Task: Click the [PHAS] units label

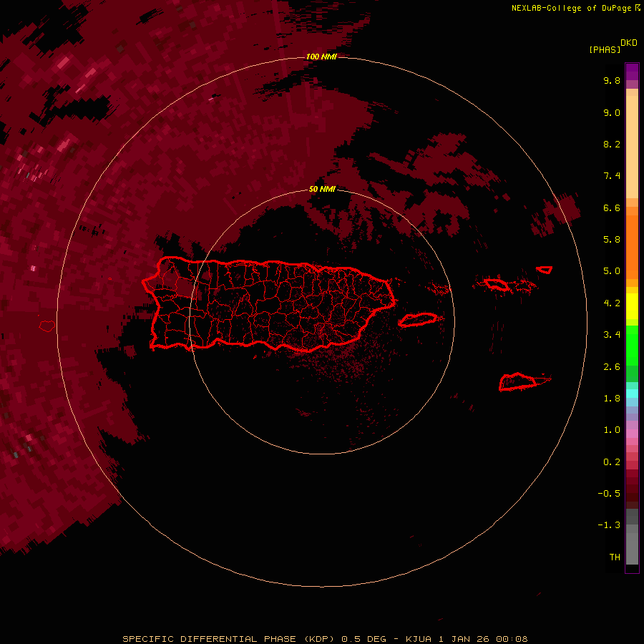Action: tap(605, 49)
